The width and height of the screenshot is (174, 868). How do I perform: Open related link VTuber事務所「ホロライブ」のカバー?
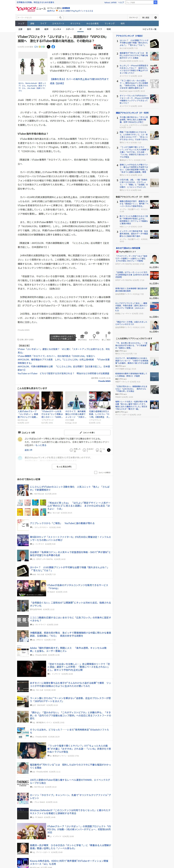click(56, 356)
